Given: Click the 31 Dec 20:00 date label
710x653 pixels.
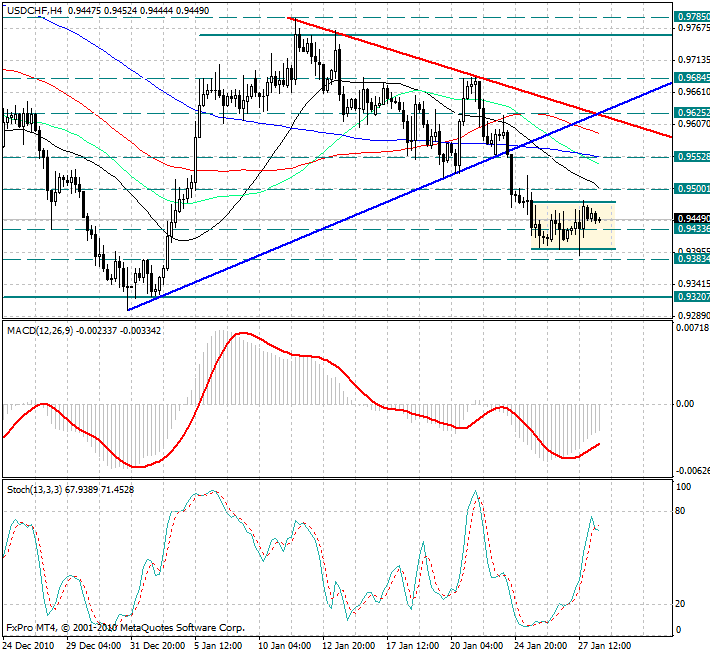Looking at the screenshot, I should click(x=157, y=645).
